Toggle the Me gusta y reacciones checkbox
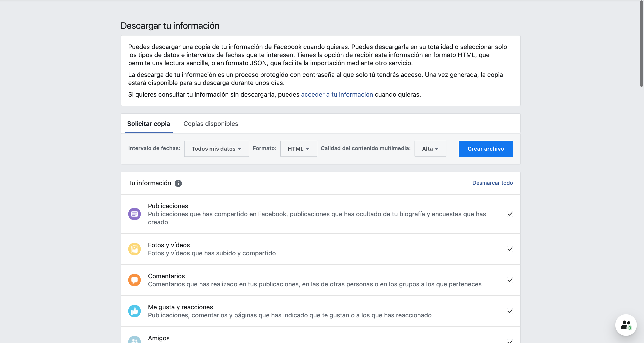The width and height of the screenshot is (644, 343). pos(510,311)
